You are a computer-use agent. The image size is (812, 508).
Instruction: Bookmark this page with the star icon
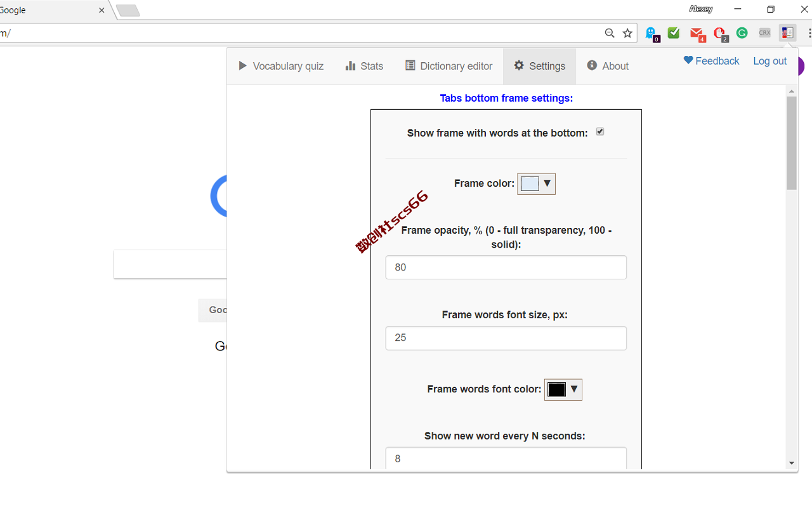(627, 33)
